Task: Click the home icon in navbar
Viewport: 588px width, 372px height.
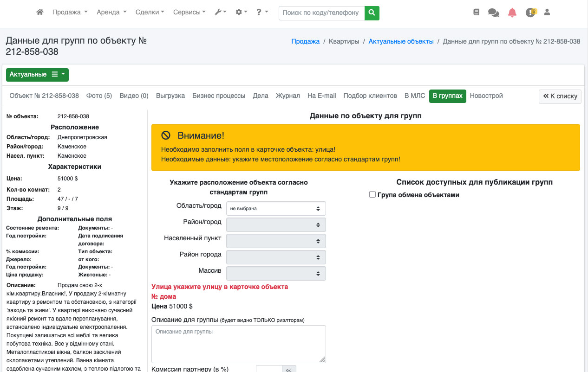Action: pos(40,13)
